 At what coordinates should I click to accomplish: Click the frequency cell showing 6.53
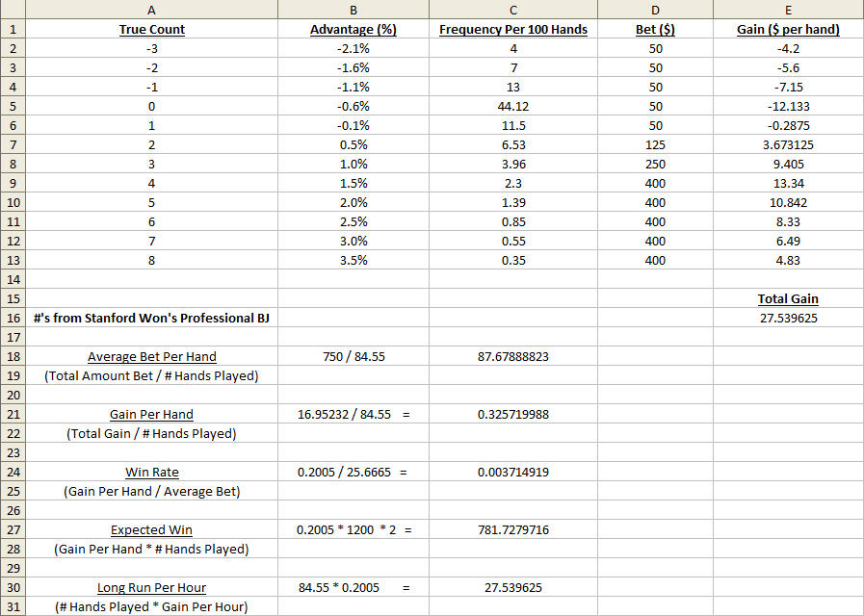[x=513, y=144]
